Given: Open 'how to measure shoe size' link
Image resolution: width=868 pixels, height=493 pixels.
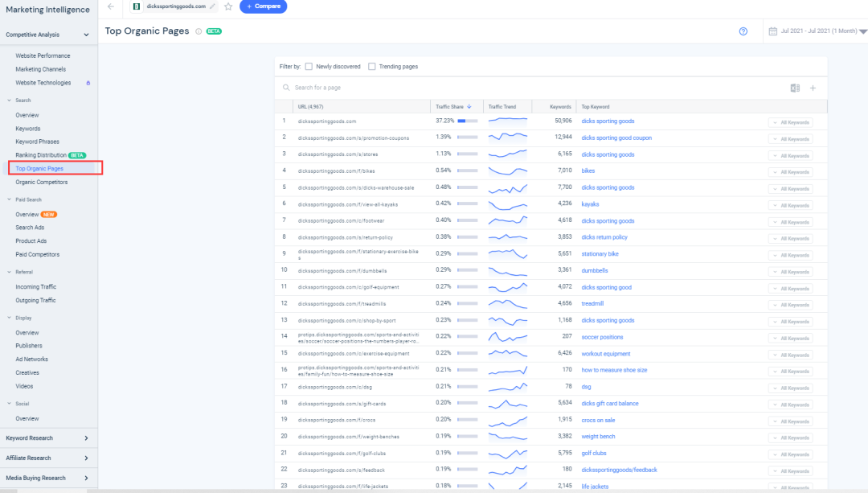Looking at the screenshot, I should [x=614, y=370].
